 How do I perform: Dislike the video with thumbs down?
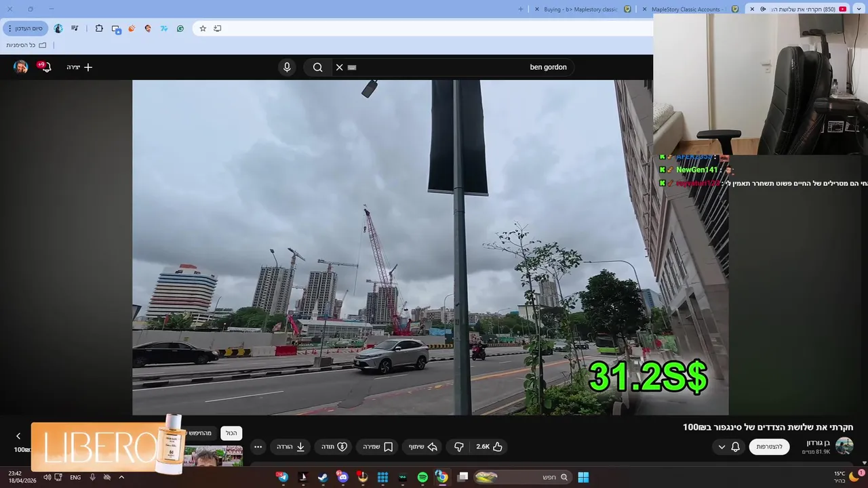[459, 447]
